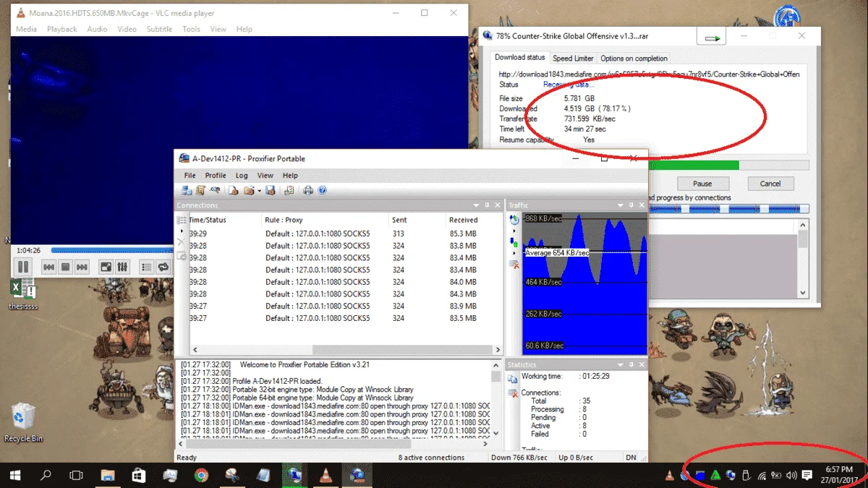Click Proxifier help question mark icon
The width and height of the screenshot is (868, 488).
click(x=323, y=191)
